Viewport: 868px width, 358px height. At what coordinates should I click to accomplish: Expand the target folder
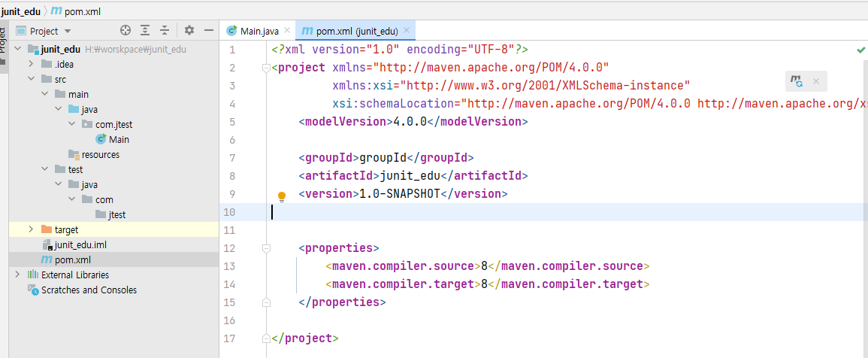[32, 229]
